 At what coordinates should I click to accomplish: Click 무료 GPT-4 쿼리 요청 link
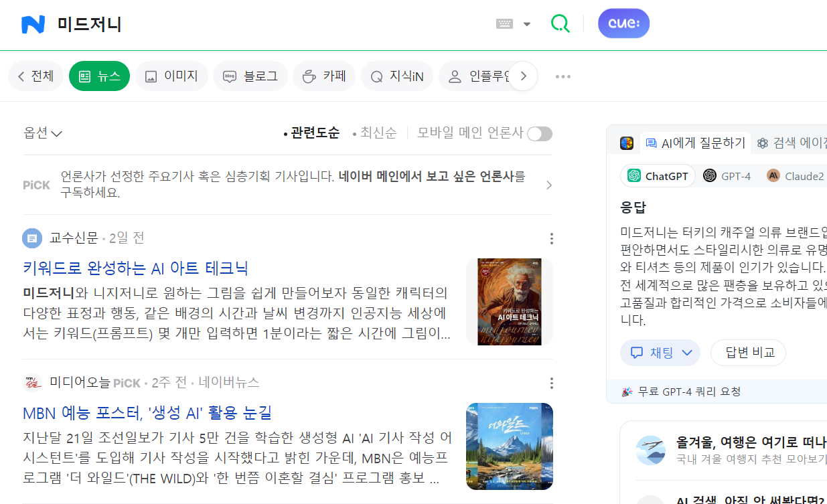click(x=689, y=392)
